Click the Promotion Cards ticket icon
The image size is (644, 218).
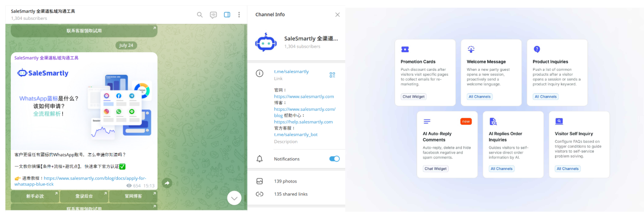pos(405,50)
